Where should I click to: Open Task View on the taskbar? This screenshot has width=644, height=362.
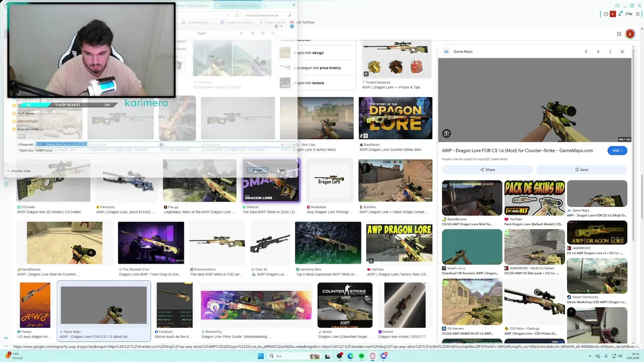328,356
